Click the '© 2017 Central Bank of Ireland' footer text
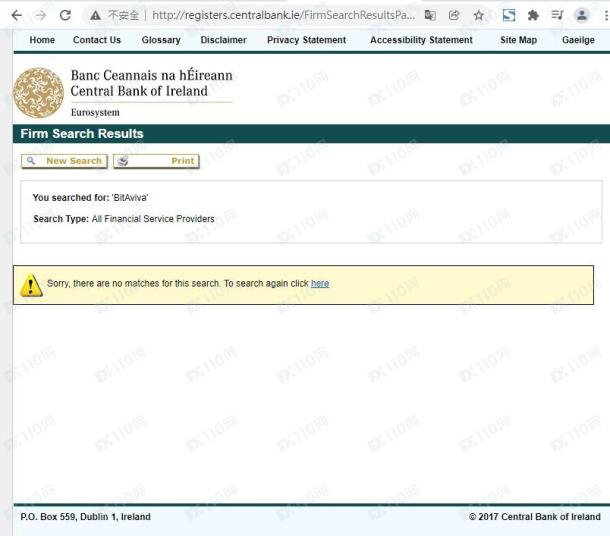The width and height of the screenshot is (610, 536). (535, 517)
